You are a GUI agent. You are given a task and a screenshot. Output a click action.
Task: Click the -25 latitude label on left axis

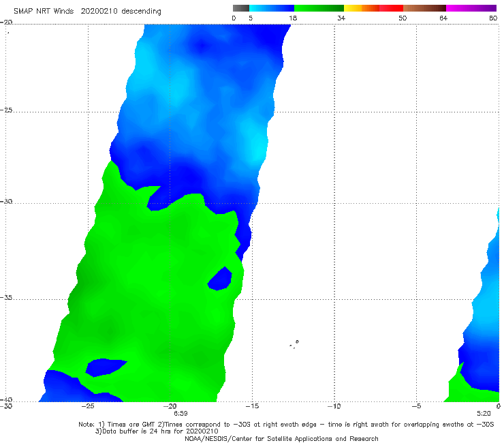pyautogui.click(x=6, y=110)
